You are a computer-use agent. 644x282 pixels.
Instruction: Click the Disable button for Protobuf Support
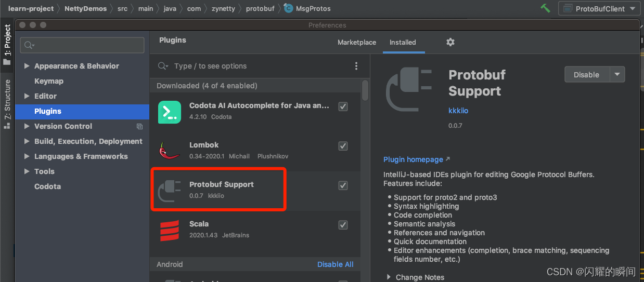[x=587, y=74]
